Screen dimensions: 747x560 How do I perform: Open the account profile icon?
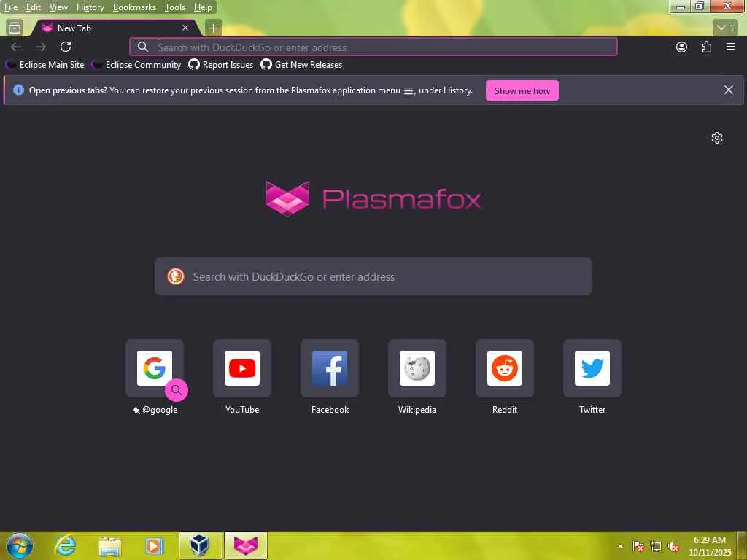[x=682, y=47]
